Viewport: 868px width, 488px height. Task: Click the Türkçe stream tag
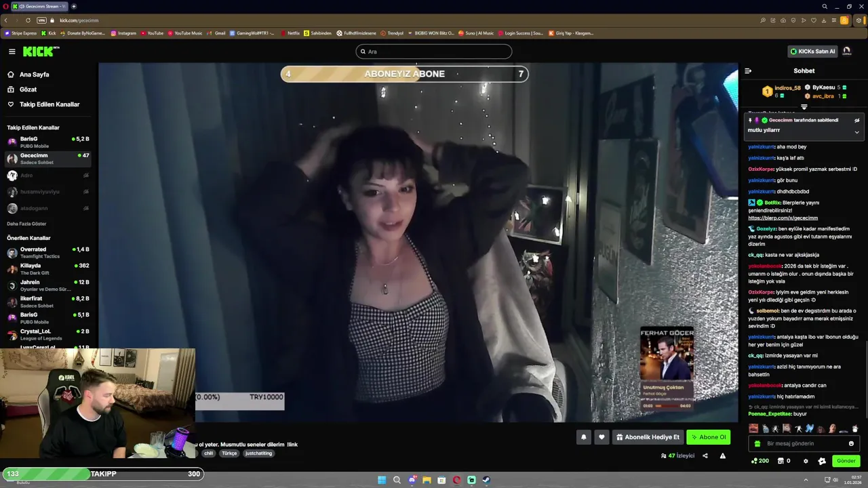coord(229,453)
